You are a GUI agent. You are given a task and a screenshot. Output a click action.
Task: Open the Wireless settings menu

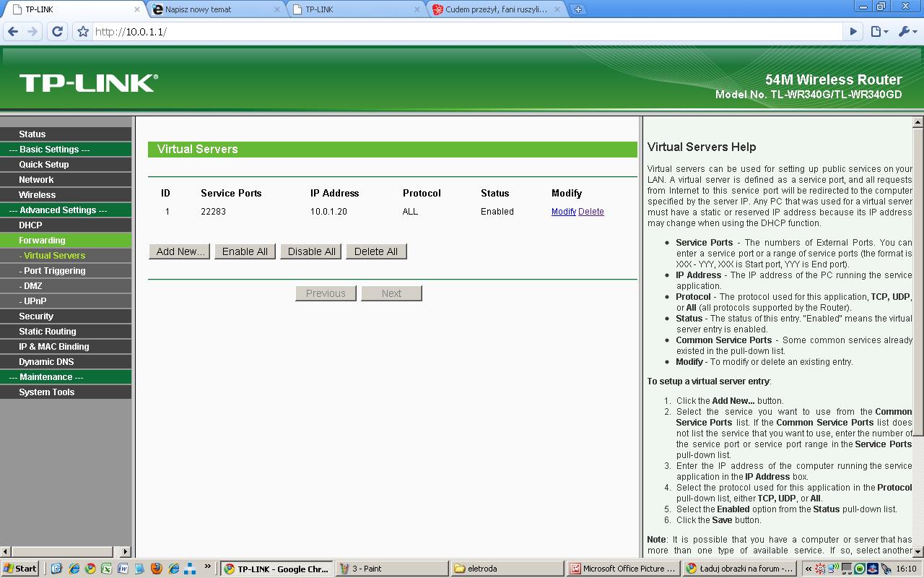pos(66,194)
